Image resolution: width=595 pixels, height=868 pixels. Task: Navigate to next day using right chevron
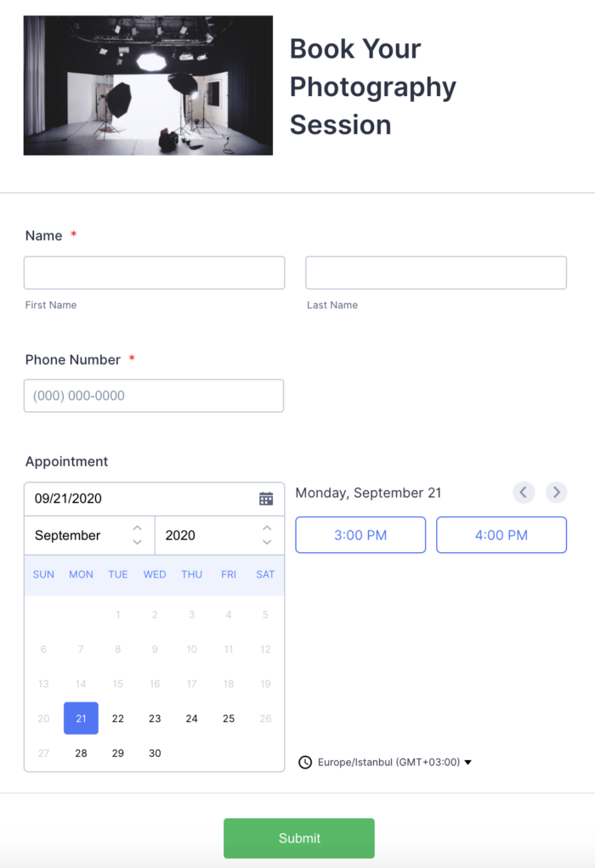coord(556,492)
